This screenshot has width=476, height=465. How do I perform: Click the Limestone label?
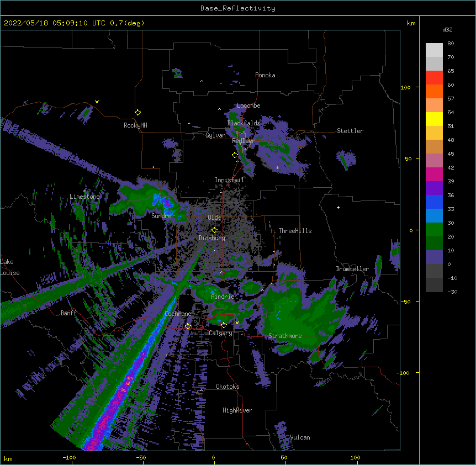coord(84,197)
